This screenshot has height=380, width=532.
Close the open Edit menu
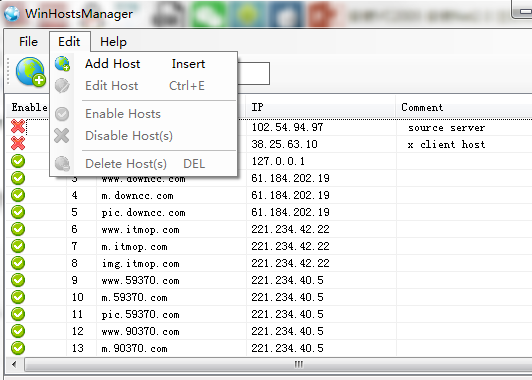pos(70,42)
